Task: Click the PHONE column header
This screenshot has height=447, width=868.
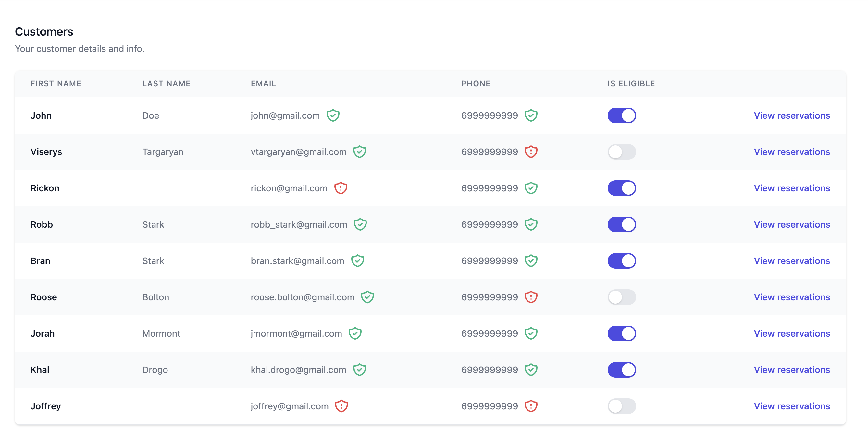Action: [476, 84]
